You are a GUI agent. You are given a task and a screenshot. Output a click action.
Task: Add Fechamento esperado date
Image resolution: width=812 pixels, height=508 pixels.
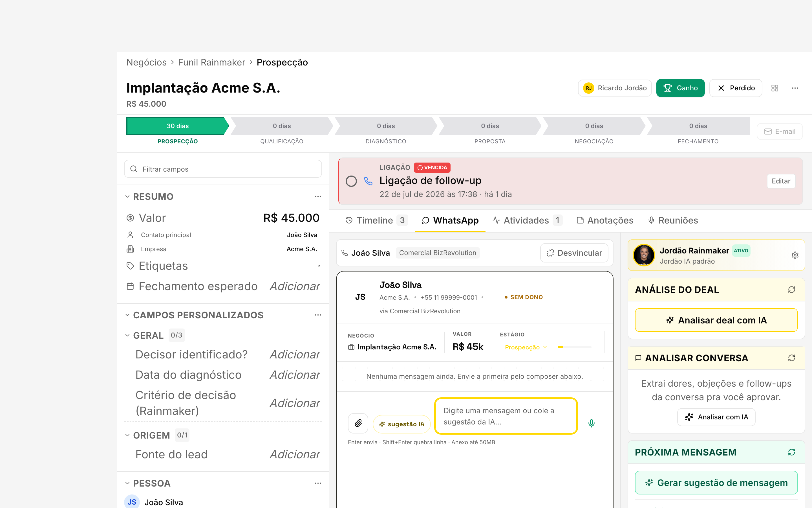click(295, 286)
